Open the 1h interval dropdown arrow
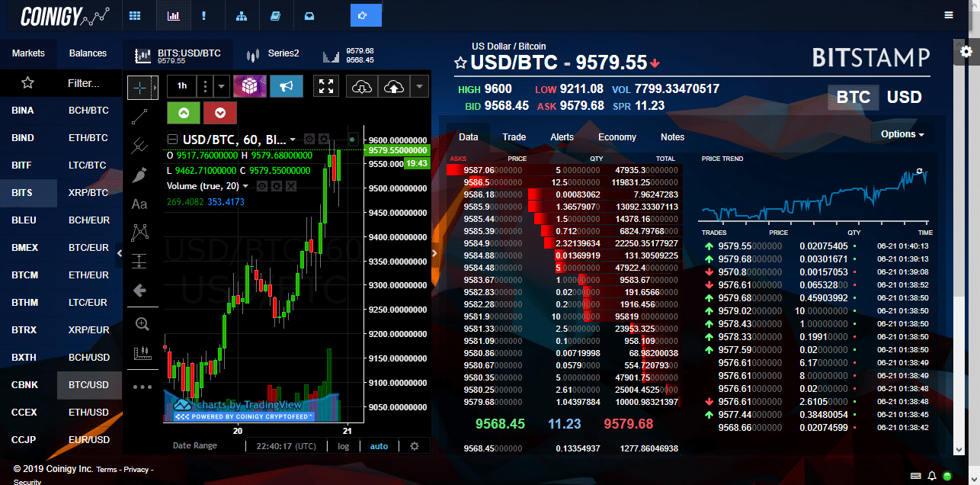Screen dimensions: 980x485 [x=221, y=86]
